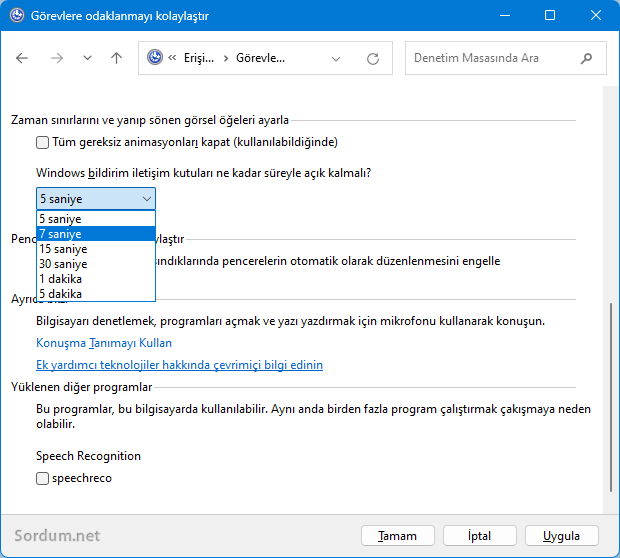
Task: Choose 5 saniye from the list
Action: click(x=96, y=219)
